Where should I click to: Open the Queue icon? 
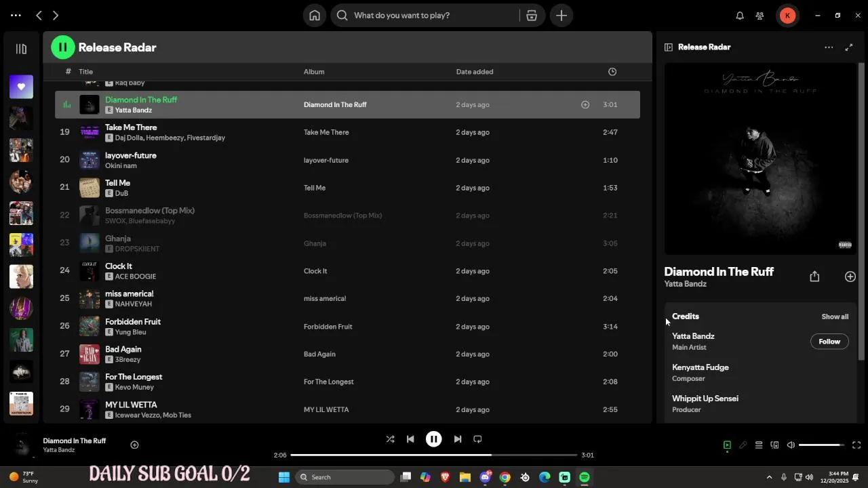pyautogui.click(x=759, y=445)
